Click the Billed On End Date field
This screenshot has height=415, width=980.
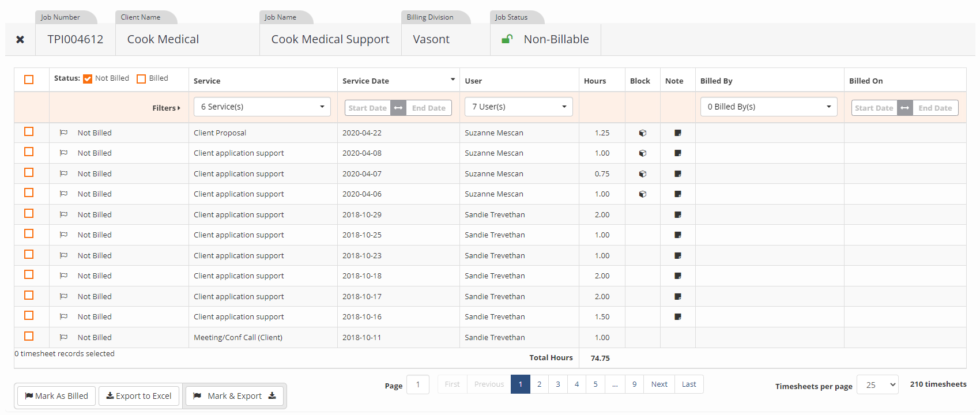point(936,108)
